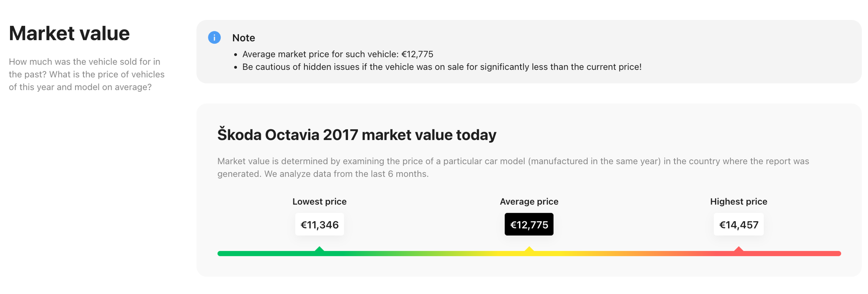Click the "Market value" section heading
Screen dimensions: 868x294
(69, 33)
